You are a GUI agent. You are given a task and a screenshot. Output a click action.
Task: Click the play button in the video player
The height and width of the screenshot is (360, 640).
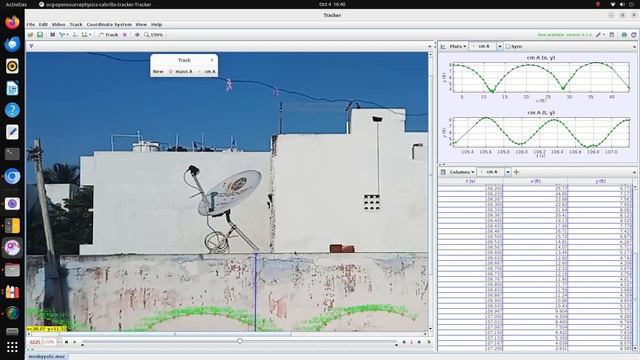pyautogui.click(x=75, y=342)
